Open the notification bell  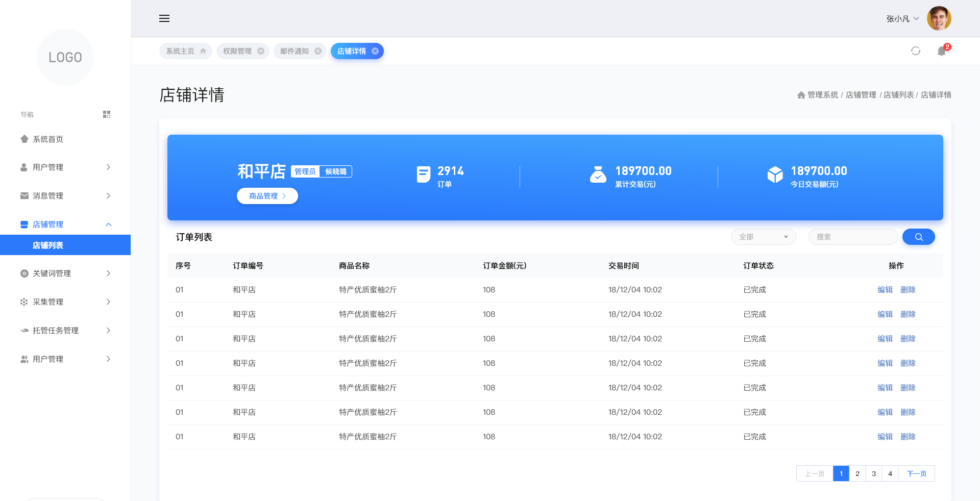click(942, 51)
